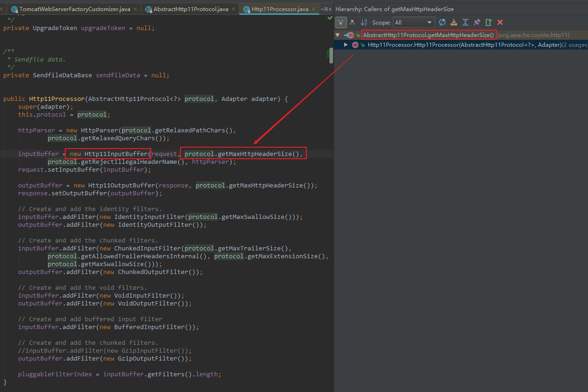Sort hierarchy alphabetically with a-z icon

point(364,22)
